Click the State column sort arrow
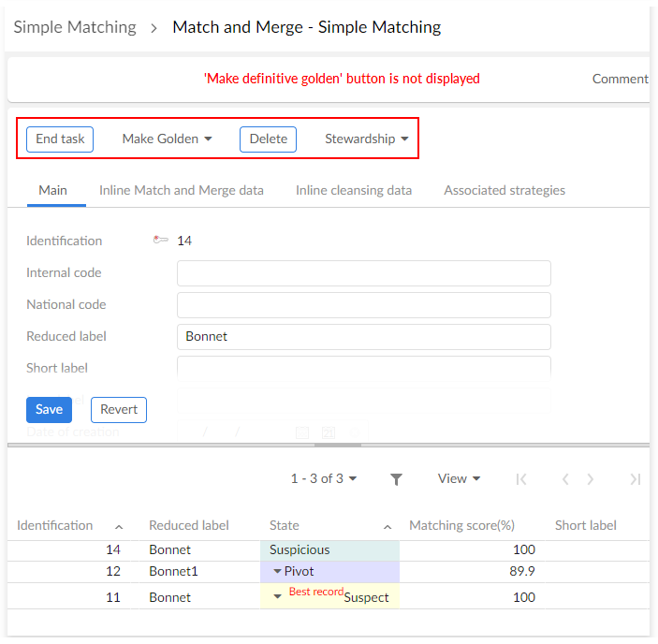 coord(387,527)
